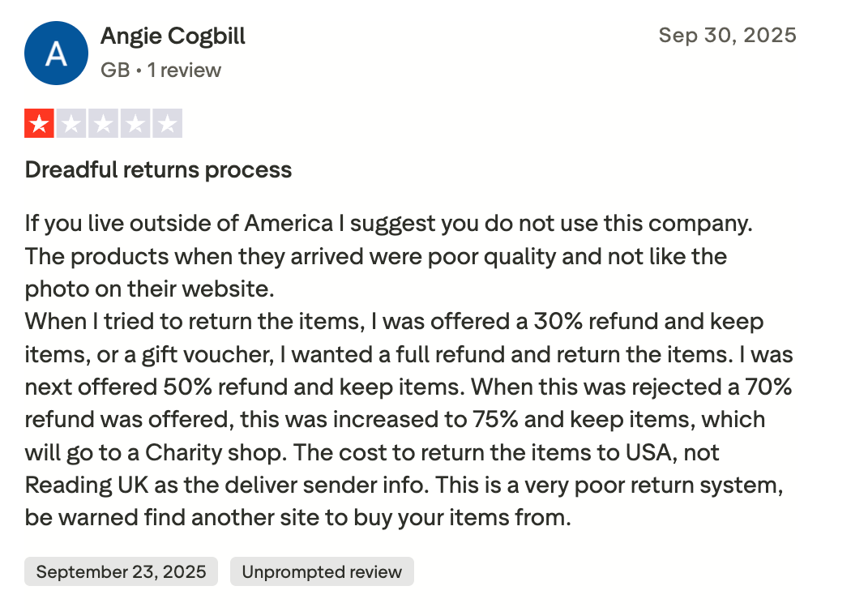The image size is (851, 616).
Task: Click the line starting 'The products when they arrived'
Action: click(x=375, y=256)
